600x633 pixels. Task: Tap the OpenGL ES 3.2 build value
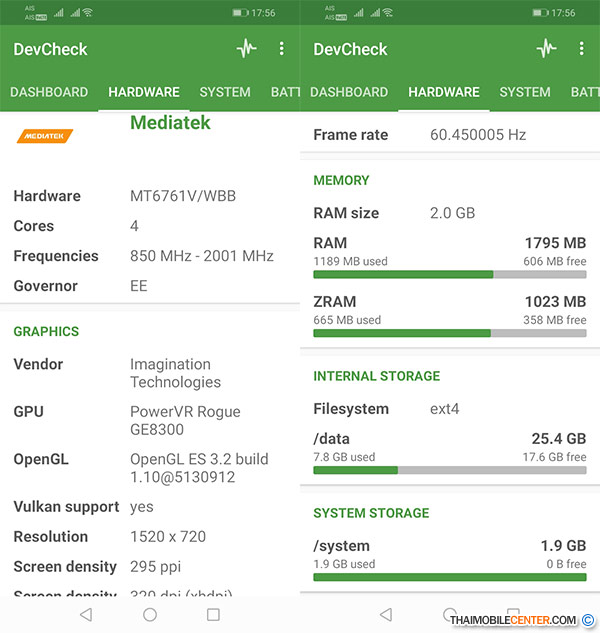[199, 468]
